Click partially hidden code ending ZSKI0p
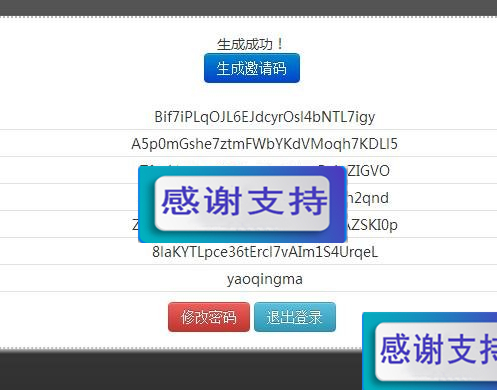The image size is (497, 390). (x=372, y=225)
